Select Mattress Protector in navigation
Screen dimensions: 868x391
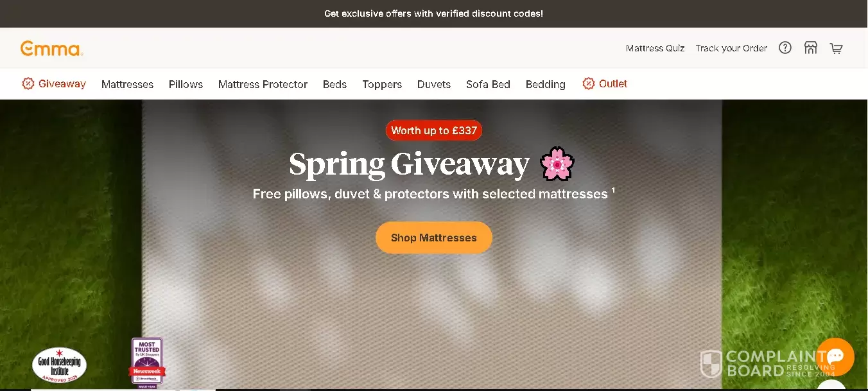[x=263, y=84]
